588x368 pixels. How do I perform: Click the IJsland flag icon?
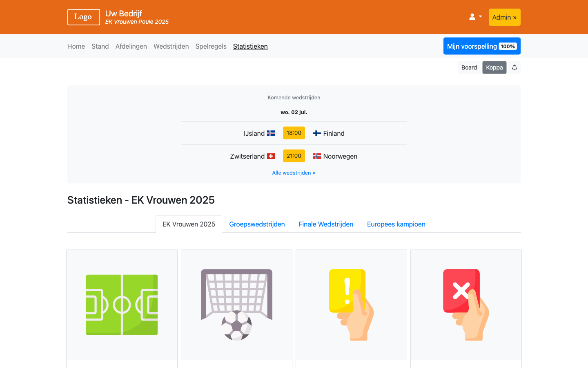coord(271,133)
